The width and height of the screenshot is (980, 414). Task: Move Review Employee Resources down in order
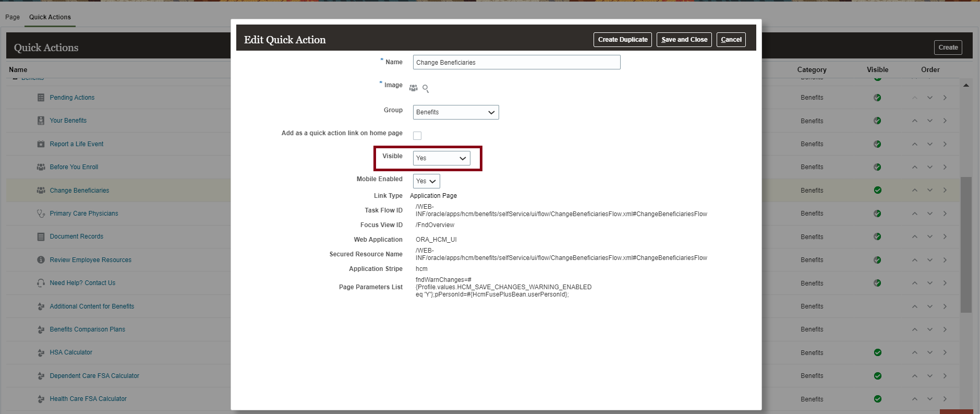tap(930, 260)
